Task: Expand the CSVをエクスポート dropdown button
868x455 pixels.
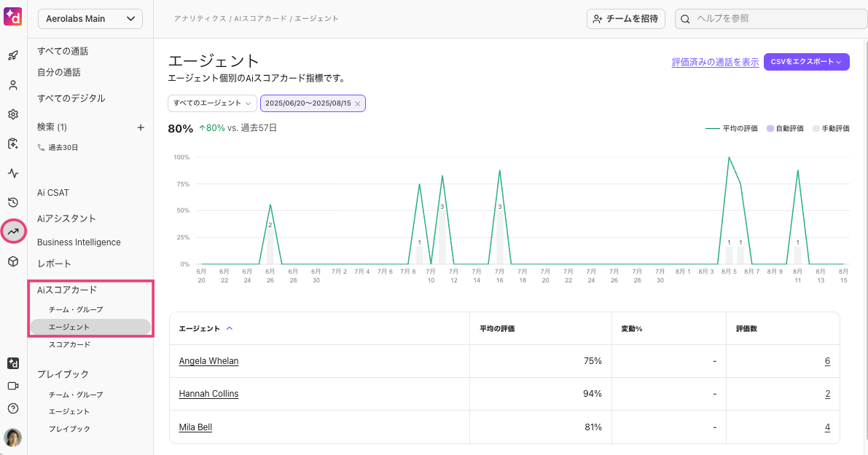Action: [806, 62]
